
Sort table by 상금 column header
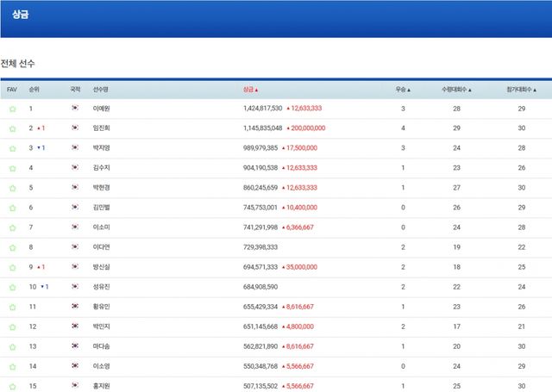[x=251, y=90]
